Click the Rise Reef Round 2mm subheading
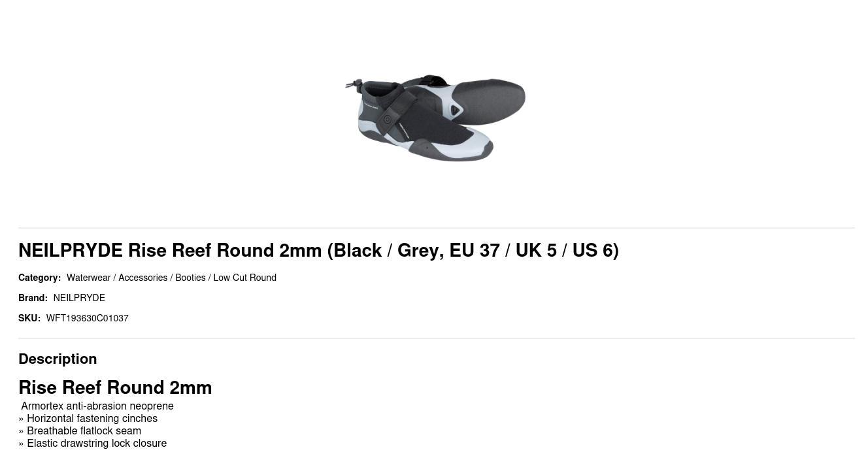This screenshot has height=469, width=868. tap(115, 387)
